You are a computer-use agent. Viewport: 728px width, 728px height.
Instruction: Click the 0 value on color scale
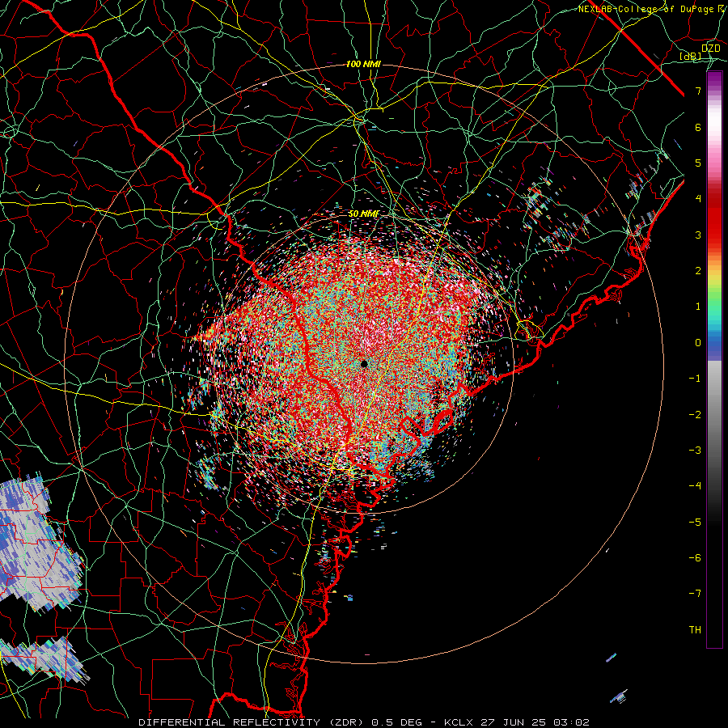pyautogui.click(x=698, y=343)
